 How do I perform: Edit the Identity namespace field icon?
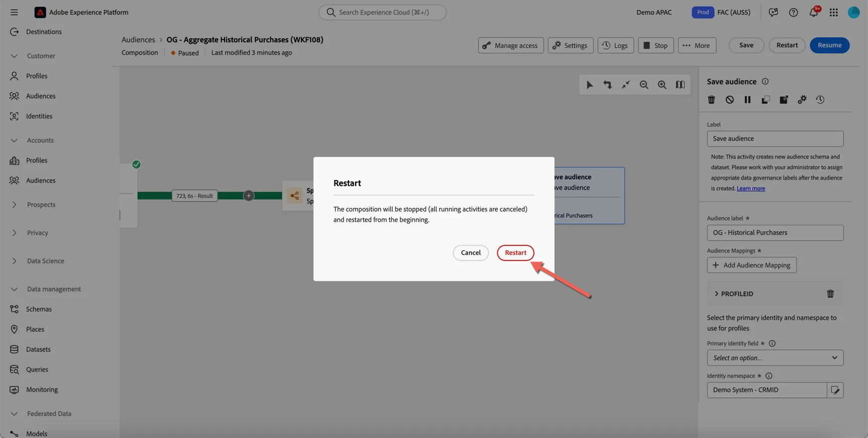[835, 390]
